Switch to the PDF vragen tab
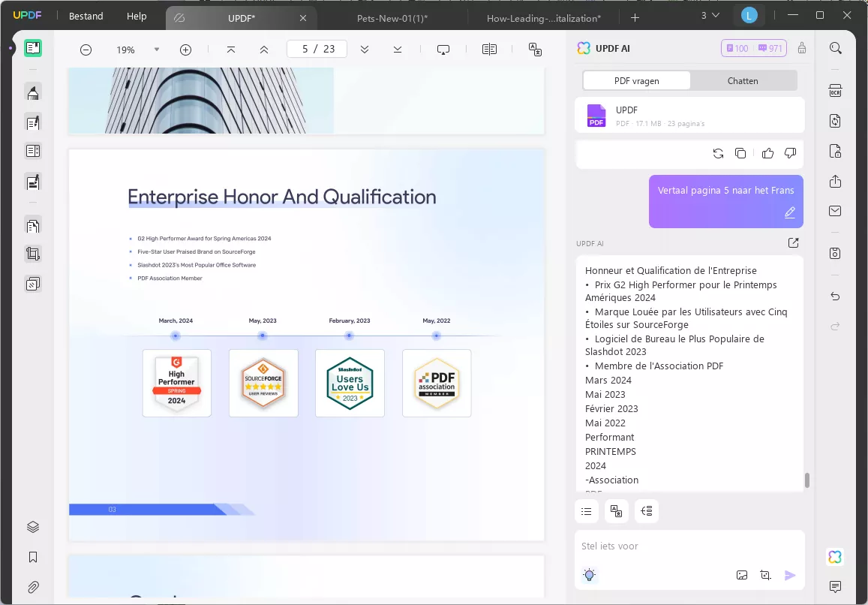Screen dimensions: 868x605 637,81
